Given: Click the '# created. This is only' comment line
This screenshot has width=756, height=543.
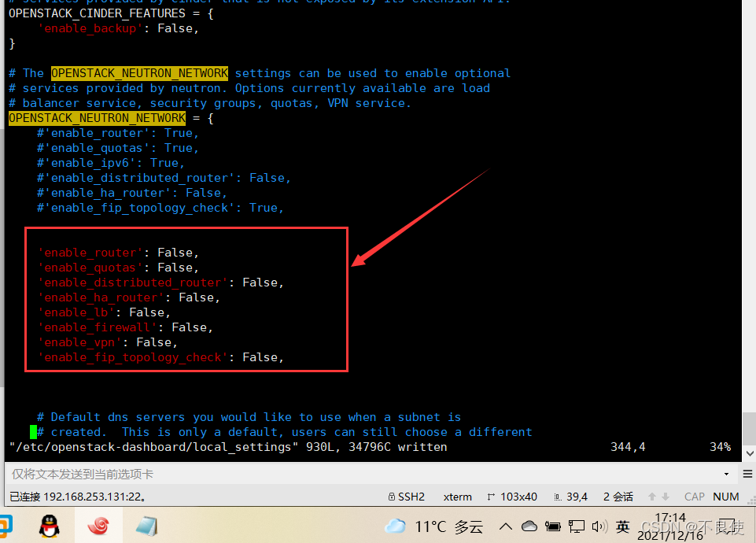Looking at the screenshot, I should [x=285, y=432].
